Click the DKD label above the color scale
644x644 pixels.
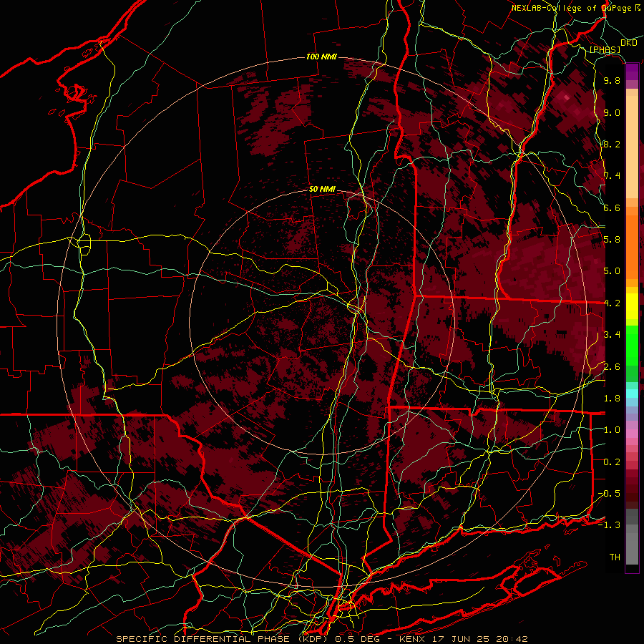coord(628,43)
